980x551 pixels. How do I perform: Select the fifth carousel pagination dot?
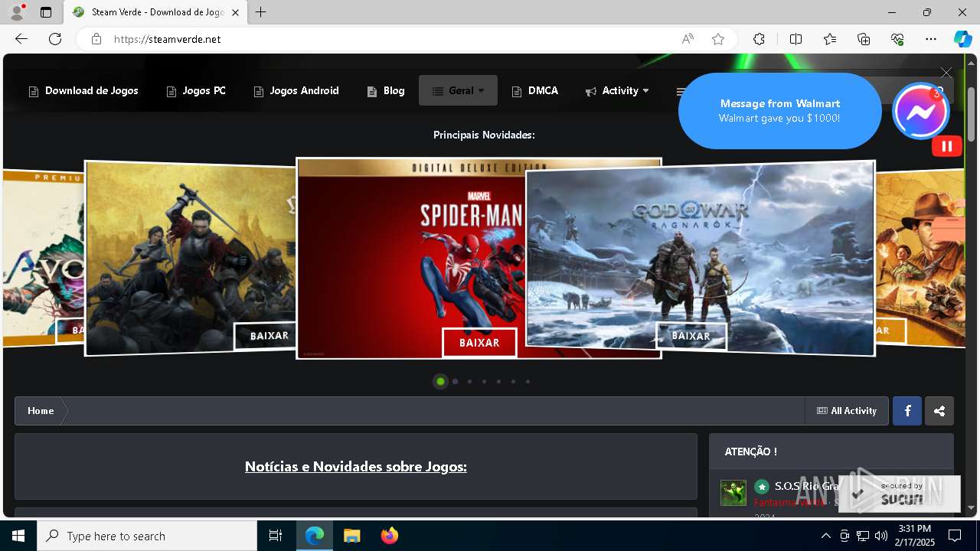(498, 381)
